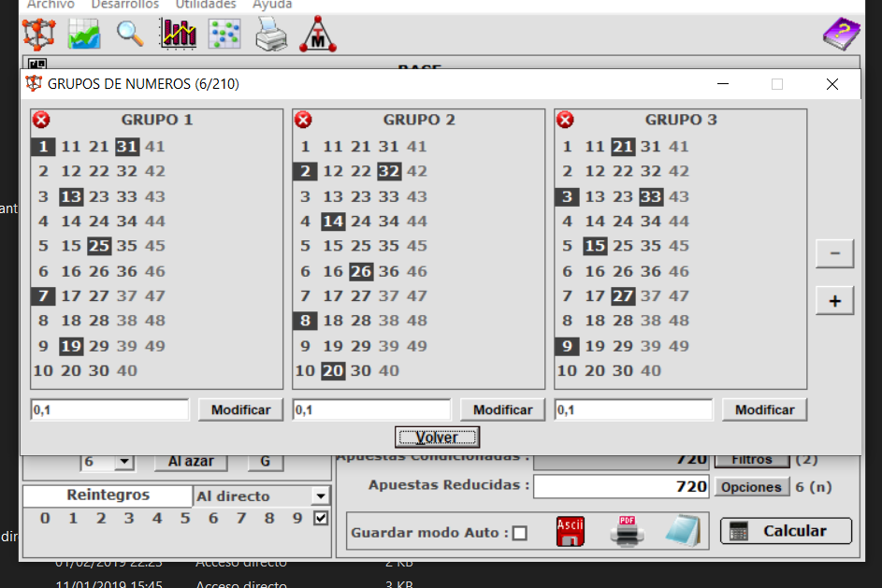Enable Guardar modo Auto checkbox
The image size is (882, 588).
(x=520, y=532)
